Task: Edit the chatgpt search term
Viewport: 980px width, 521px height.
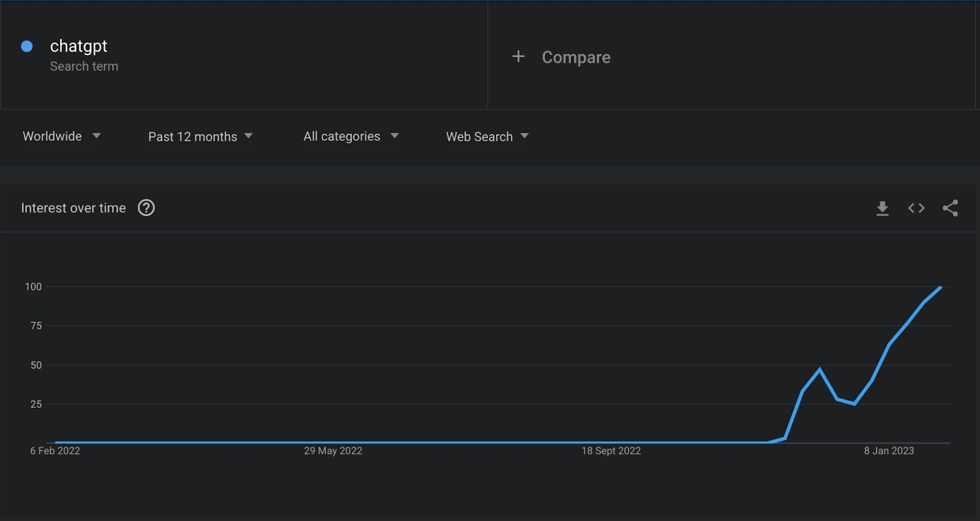Action: click(78, 46)
